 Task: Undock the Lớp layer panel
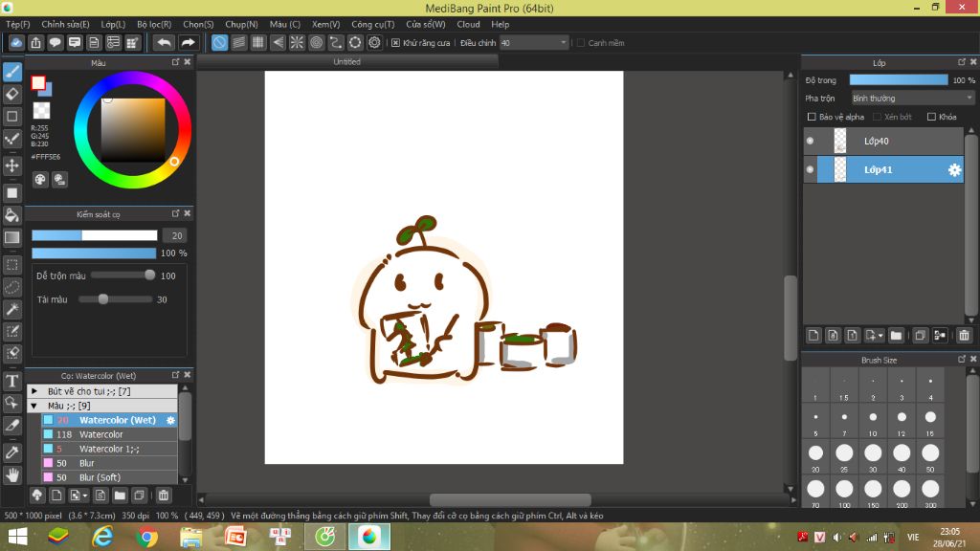click(x=961, y=62)
